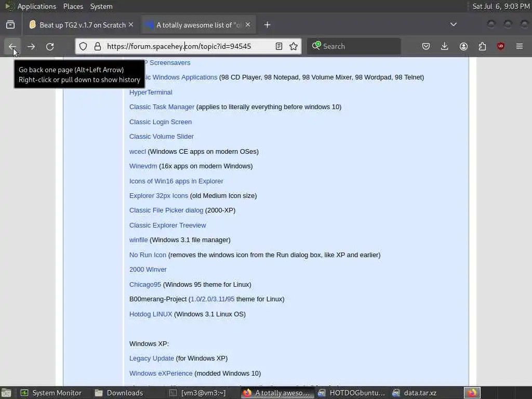Open the Classic File Picker dialog link

pos(166,210)
